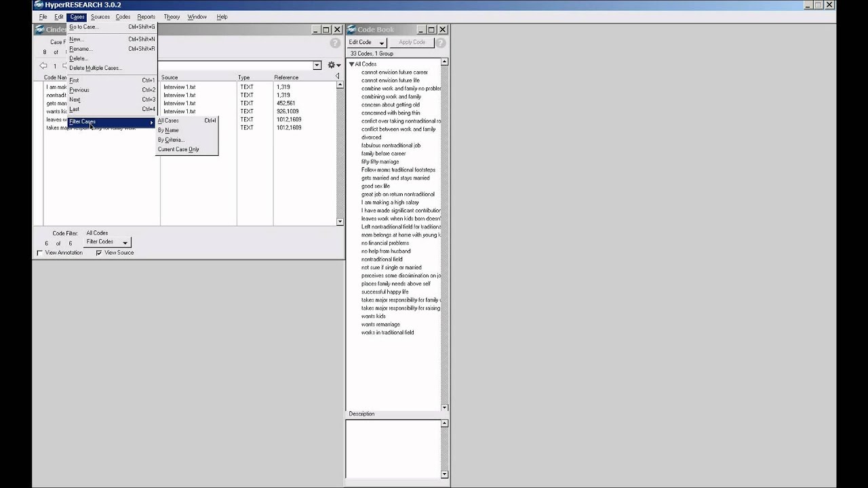
Task: Click reference cell '926,1009'
Action: pos(288,112)
